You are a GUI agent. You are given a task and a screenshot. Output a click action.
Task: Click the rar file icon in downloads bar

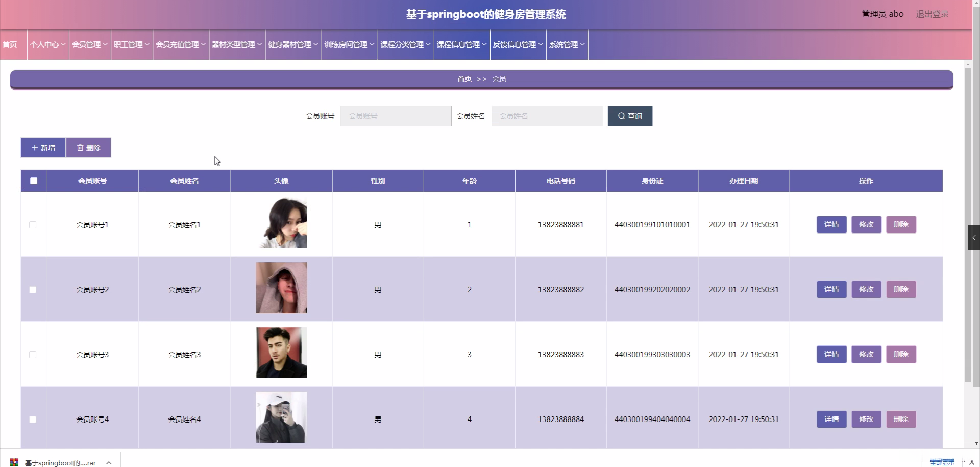point(14,462)
